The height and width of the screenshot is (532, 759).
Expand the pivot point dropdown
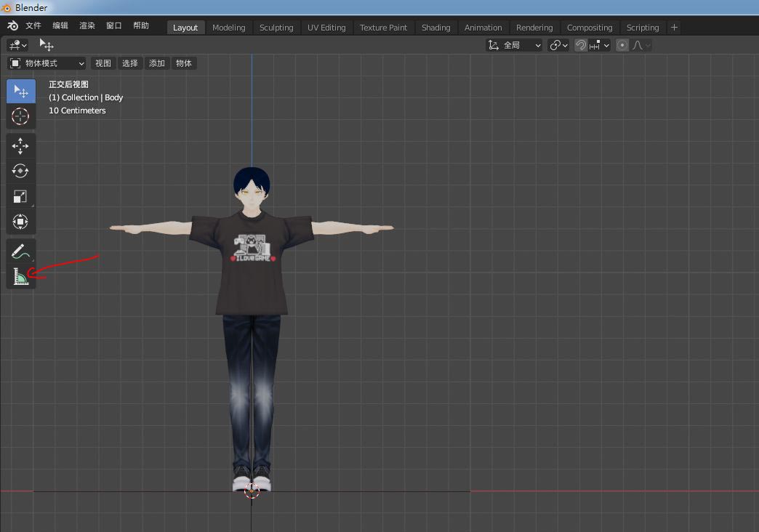[x=558, y=45]
